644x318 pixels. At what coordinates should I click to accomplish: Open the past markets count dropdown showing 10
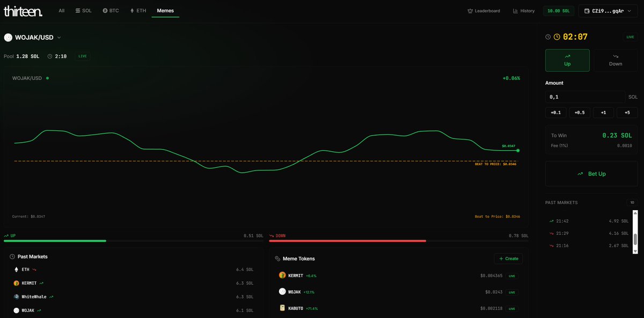[632, 203]
